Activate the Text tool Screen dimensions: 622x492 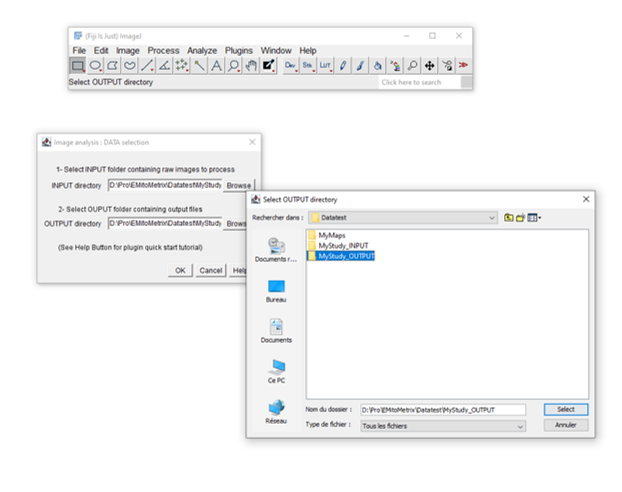coord(216,65)
